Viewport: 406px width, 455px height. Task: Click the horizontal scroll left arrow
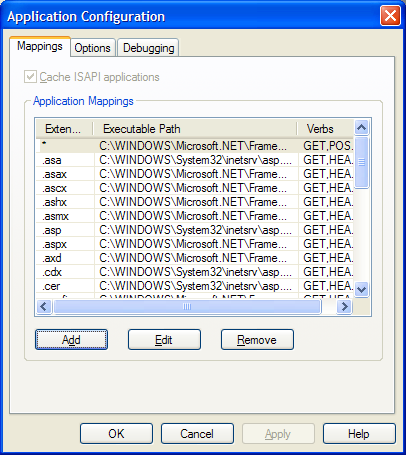pyautogui.click(x=44, y=306)
